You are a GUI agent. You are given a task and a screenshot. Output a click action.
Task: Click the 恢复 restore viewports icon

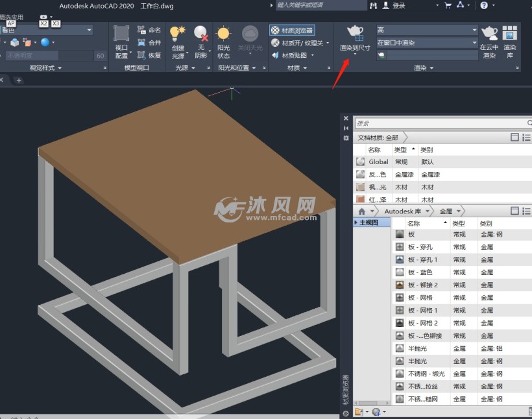click(141, 55)
